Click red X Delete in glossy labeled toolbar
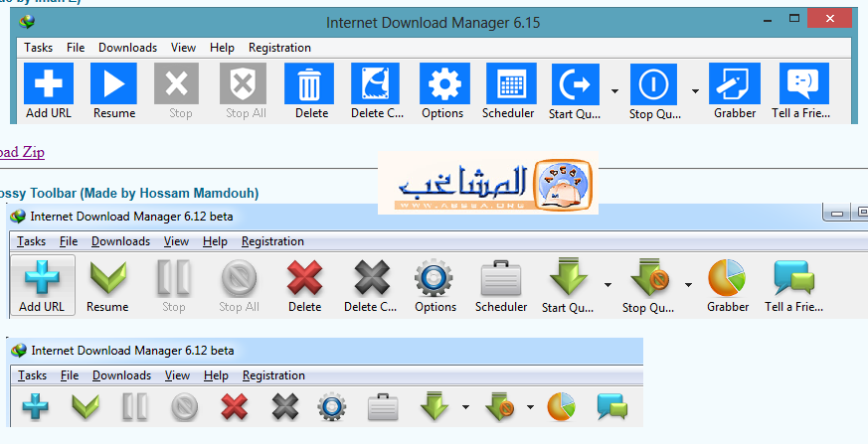Viewport: 868px width, 444px height. [305, 277]
